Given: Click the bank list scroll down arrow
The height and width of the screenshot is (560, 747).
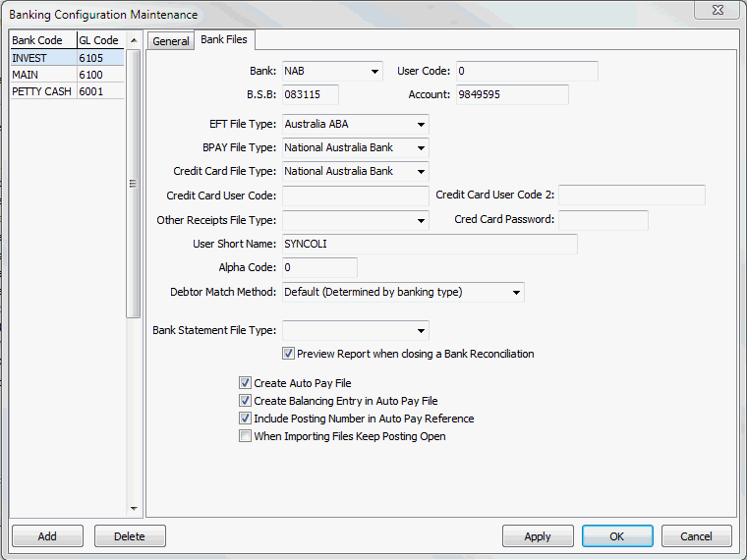Looking at the screenshot, I should 134,509.
